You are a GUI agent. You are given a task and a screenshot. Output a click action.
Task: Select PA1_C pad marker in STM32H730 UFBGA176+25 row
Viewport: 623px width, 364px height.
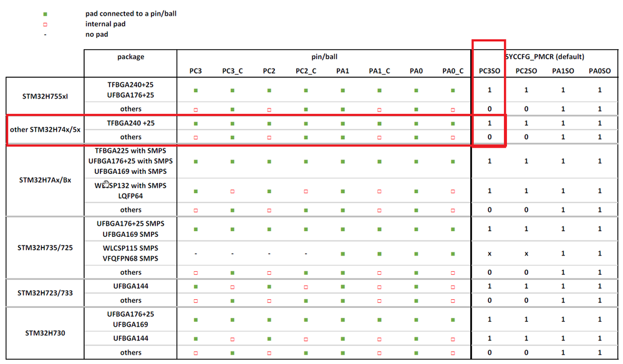[x=379, y=320]
